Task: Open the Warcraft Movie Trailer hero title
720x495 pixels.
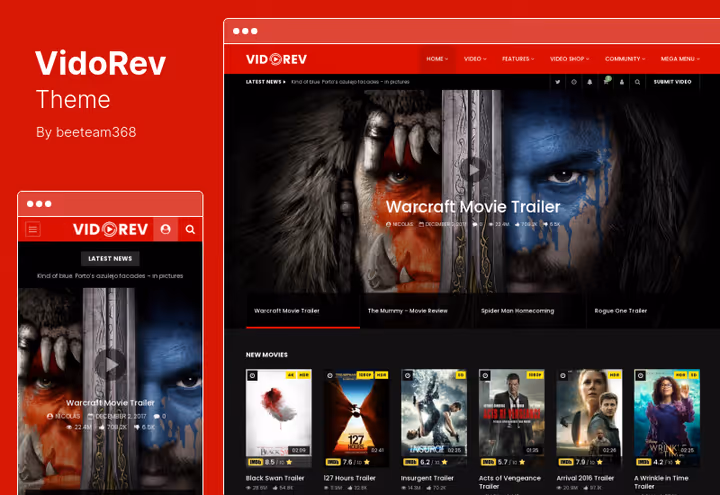Action: [473, 207]
